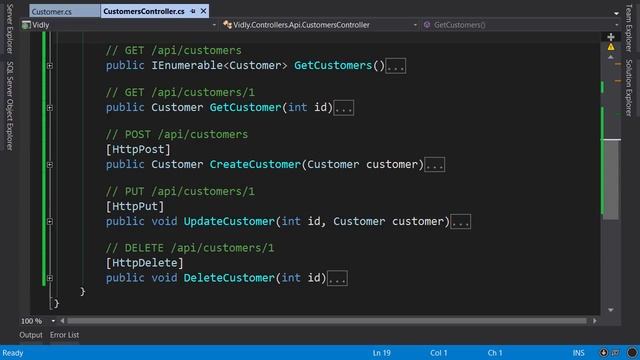640x360 pixels.
Task: Click the comment // GET /api/customers/1
Action: tap(180, 93)
